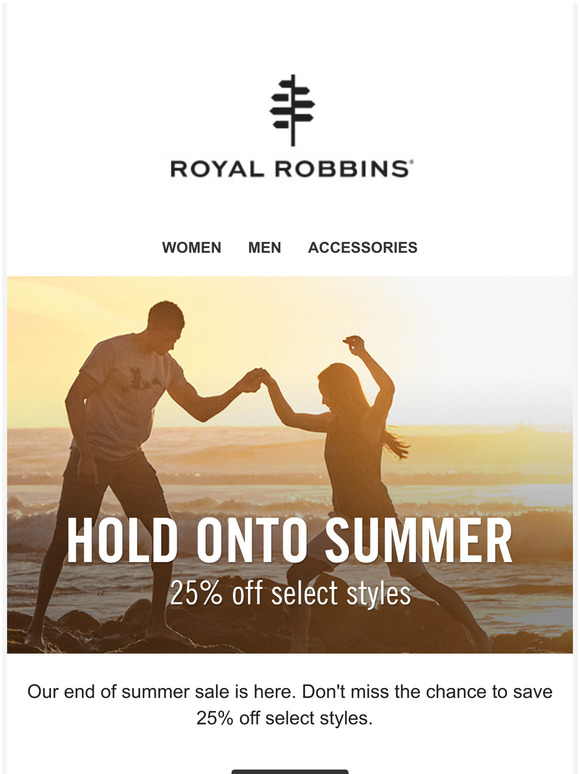
Task: Click the couple's joined hands in the banner
Action: 257,379
